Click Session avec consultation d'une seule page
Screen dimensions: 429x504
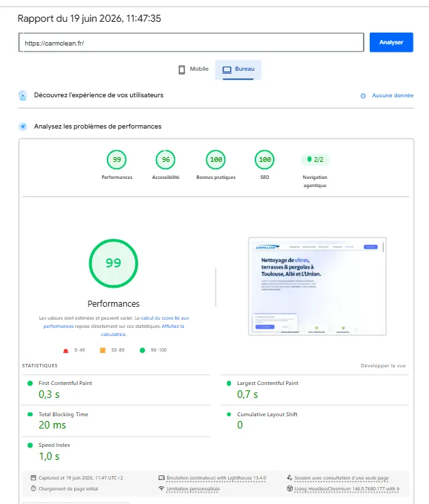click(341, 478)
